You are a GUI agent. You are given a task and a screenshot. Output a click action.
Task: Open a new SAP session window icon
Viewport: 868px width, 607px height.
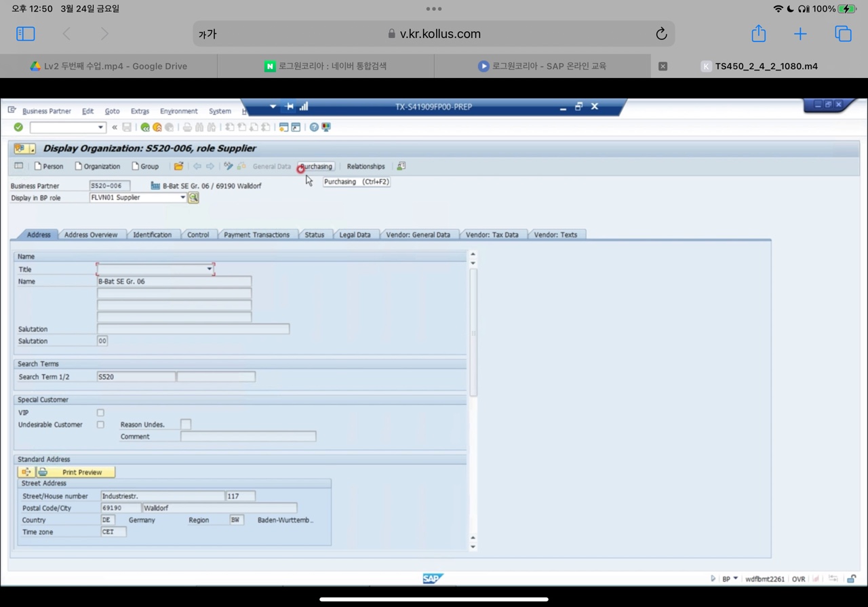[x=283, y=127]
